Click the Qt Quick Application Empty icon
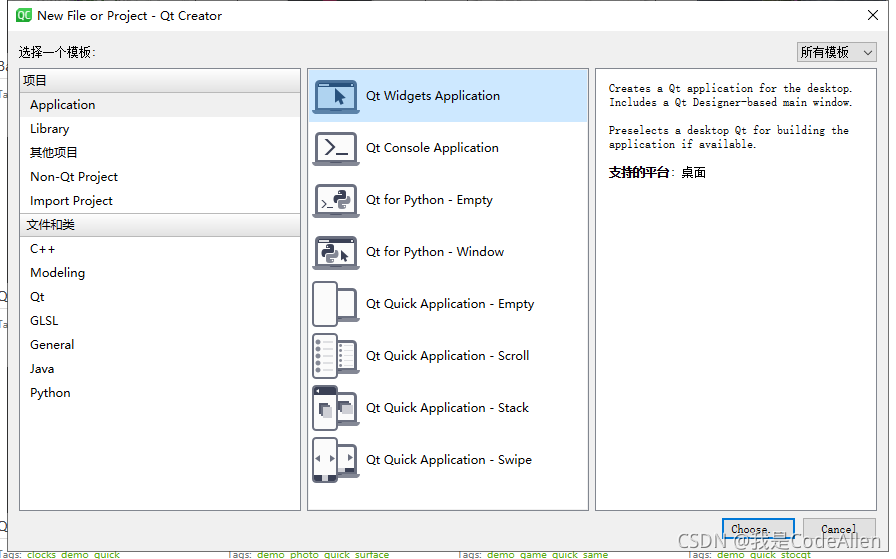896x559 pixels. coord(336,304)
